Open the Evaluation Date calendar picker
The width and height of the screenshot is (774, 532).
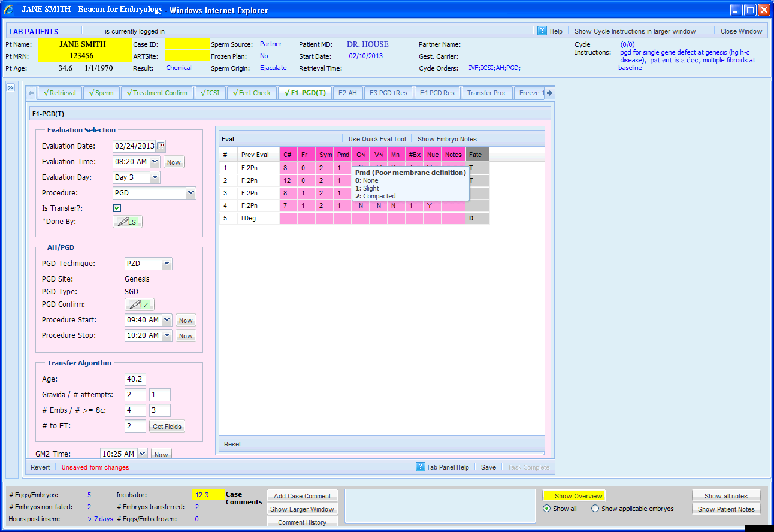point(160,146)
